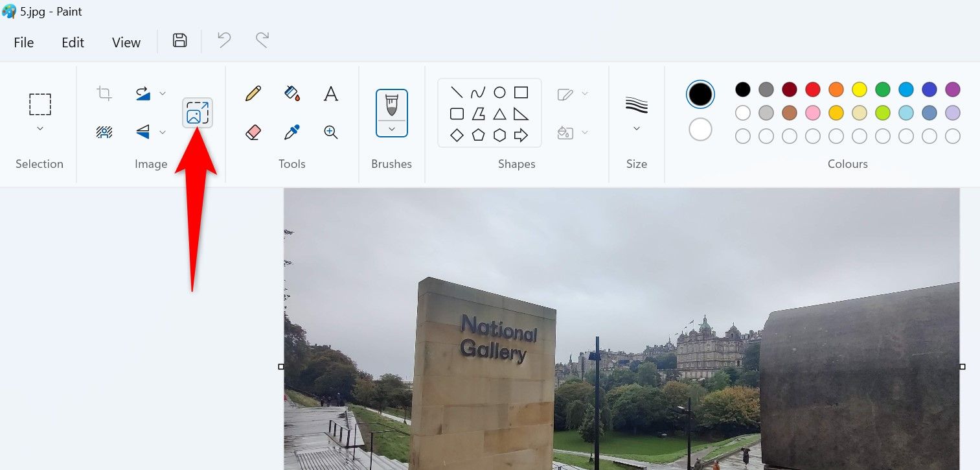Screen dimensions: 980x470
Task: Click the left-edge canvas resize handle
Action: [x=281, y=367]
